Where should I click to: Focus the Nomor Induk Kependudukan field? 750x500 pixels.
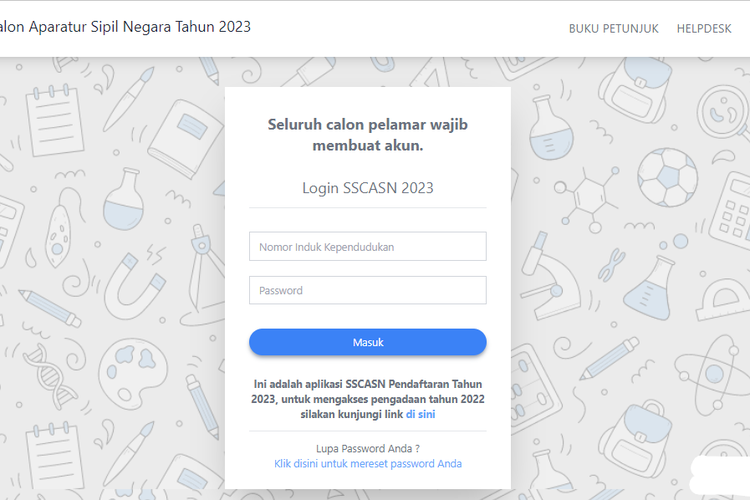[367, 246]
